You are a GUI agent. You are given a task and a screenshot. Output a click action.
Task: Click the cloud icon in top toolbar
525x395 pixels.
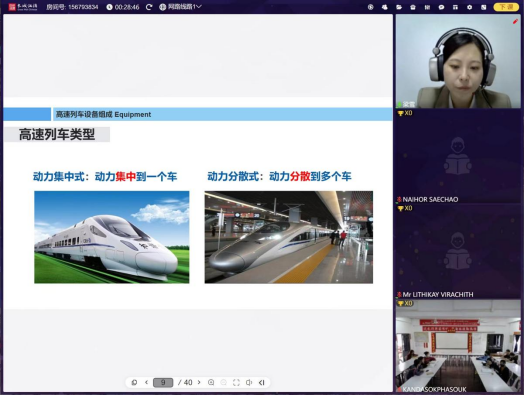[384, 7]
